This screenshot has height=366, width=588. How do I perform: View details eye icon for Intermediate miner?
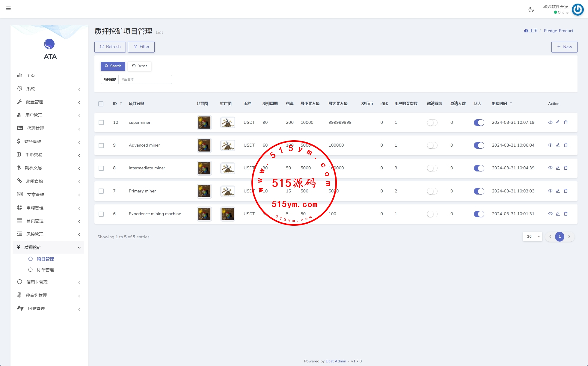tap(550, 168)
